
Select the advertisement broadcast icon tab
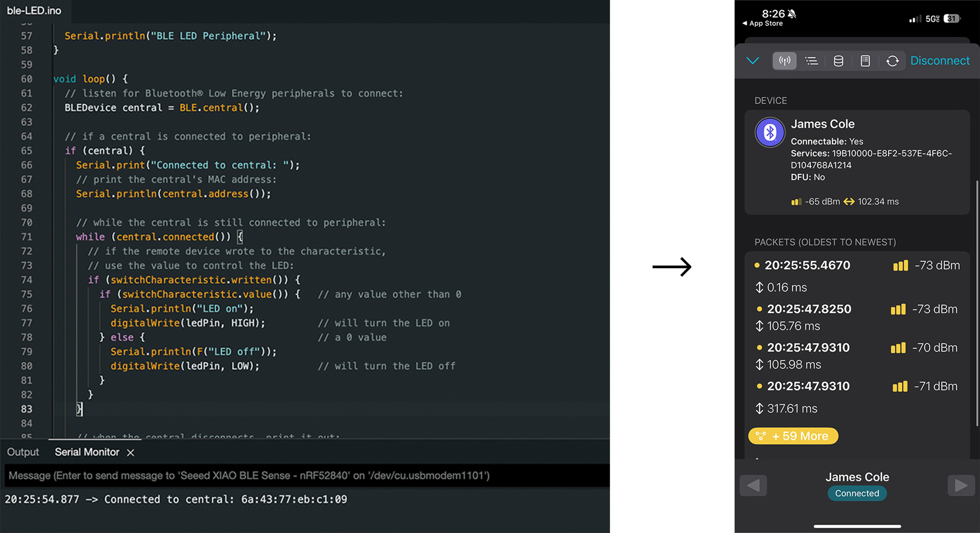click(784, 61)
